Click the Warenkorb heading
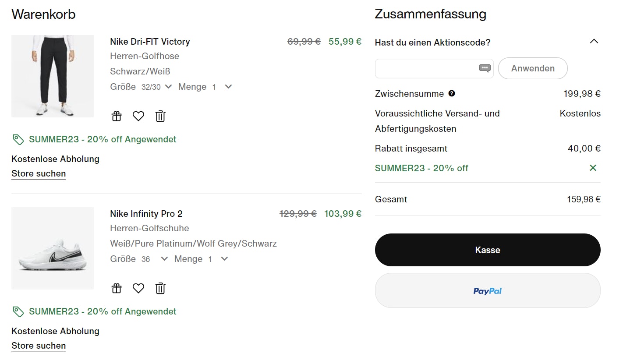630x364 pixels. tap(43, 14)
